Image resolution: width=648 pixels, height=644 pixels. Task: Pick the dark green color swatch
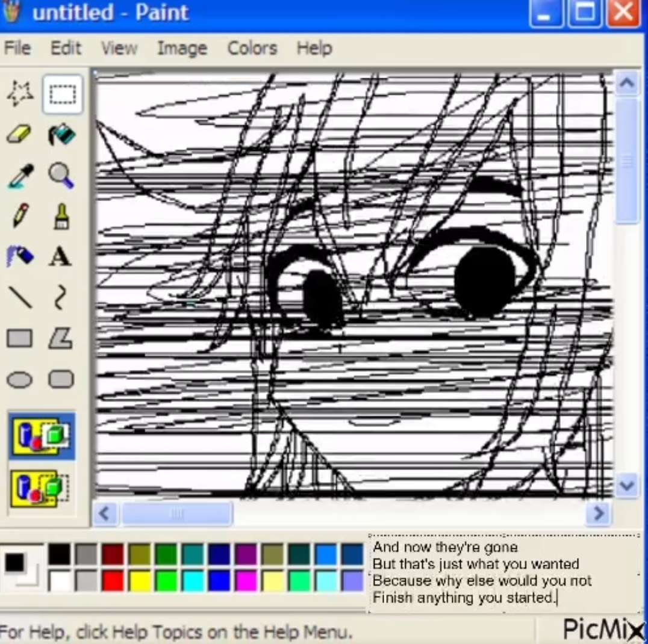[x=166, y=554]
